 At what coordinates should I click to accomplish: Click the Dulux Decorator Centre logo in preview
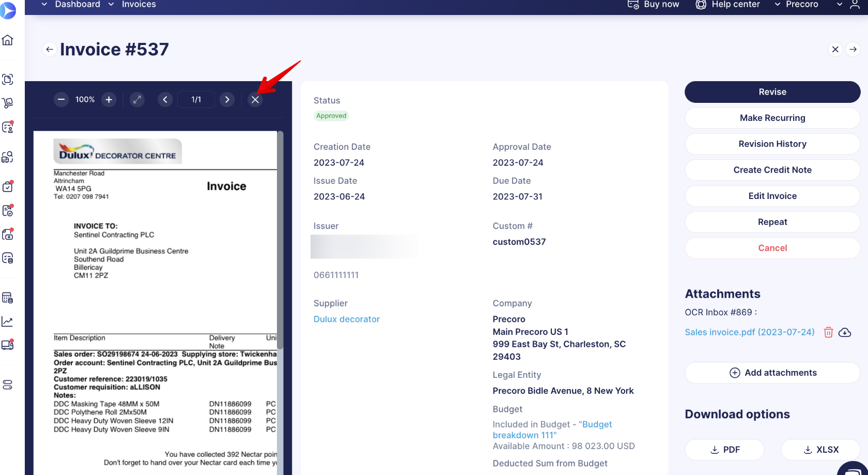pyautogui.click(x=118, y=151)
